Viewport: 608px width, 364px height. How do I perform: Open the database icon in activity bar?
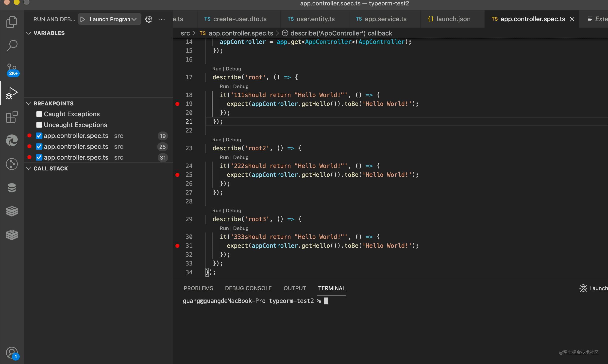12,188
